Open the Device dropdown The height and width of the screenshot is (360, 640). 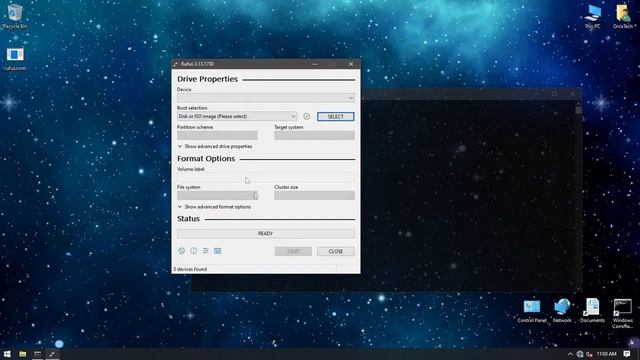tap(266, 98)
